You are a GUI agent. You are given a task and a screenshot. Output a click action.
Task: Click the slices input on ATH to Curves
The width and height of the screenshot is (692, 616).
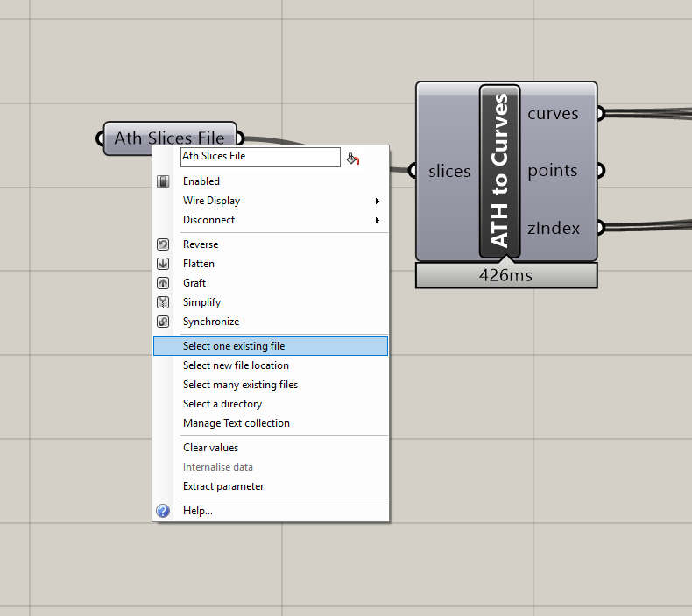449,172
